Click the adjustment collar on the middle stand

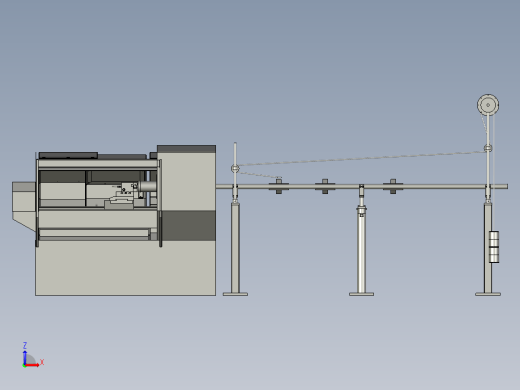361,209
